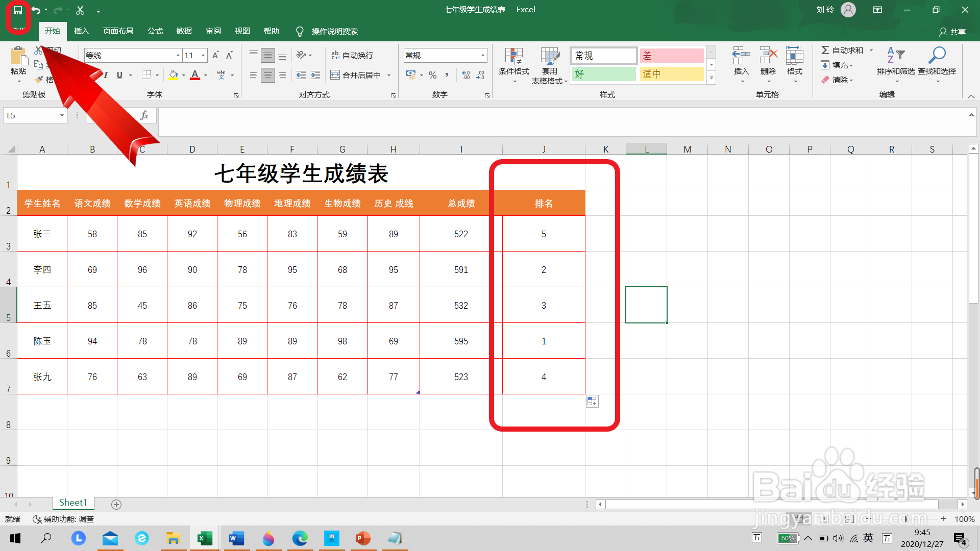
Task: Open Find & Select (查找和选择)
Action: 937,65
